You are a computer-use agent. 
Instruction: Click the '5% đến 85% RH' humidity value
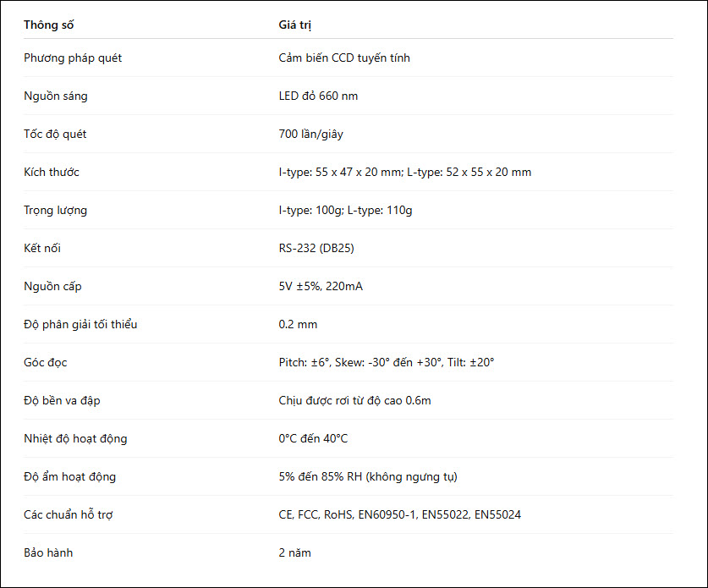pos(368,476)
